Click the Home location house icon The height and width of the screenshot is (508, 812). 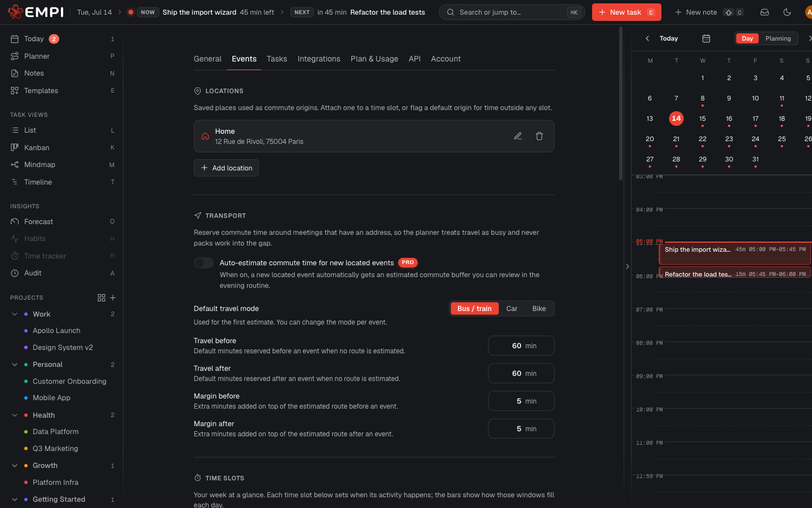(205, 136)
